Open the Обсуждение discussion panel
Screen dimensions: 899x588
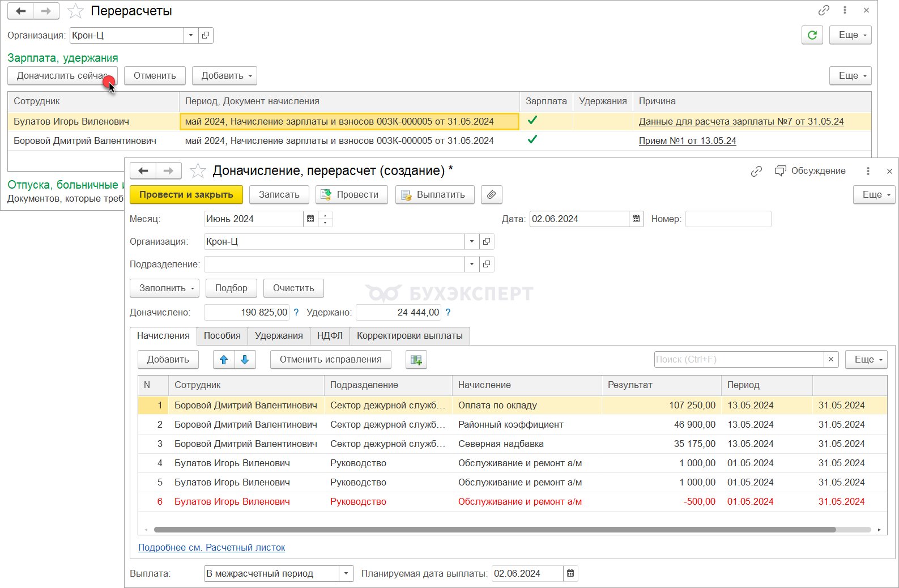[x=810, y=171]
